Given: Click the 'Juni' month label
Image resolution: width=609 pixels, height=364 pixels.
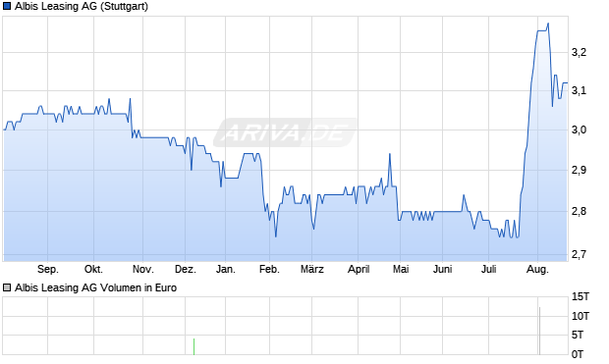Looking at the screenshot, I should (442, 269).
